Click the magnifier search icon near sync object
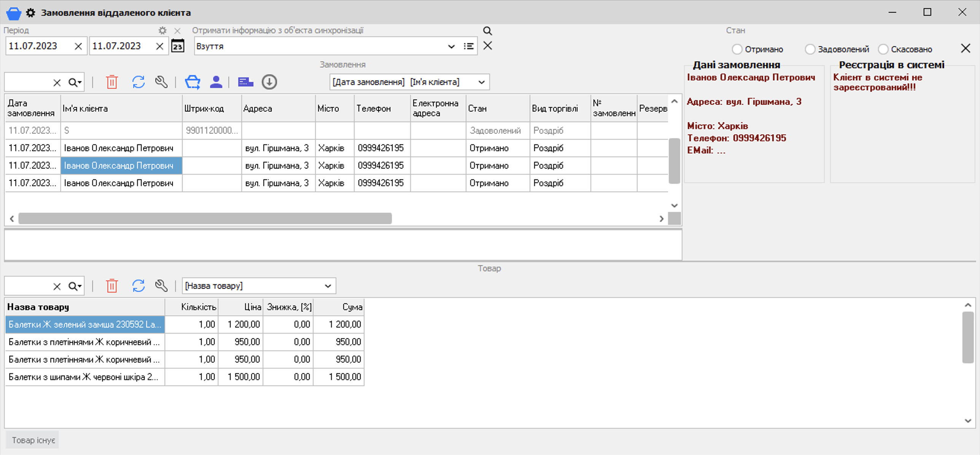This screenshot has width=980, height=455. [x=487, y=31]
